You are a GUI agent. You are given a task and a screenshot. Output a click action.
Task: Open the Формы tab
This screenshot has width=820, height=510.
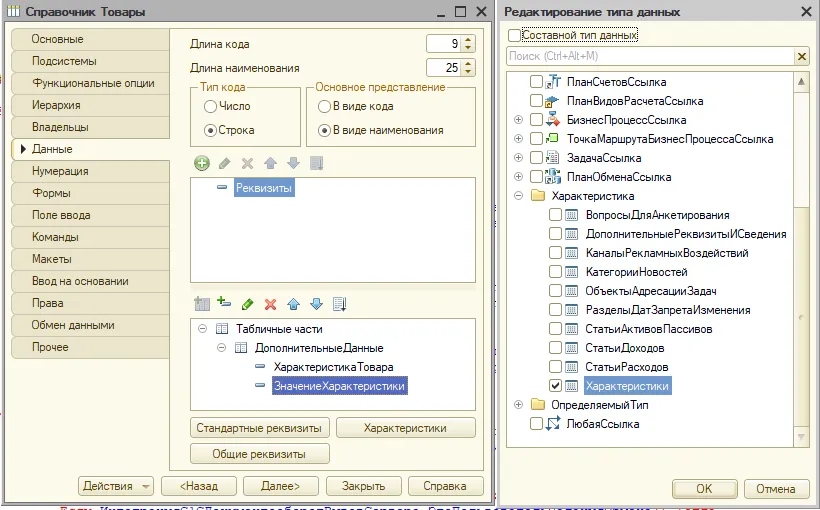click(51, 193)
